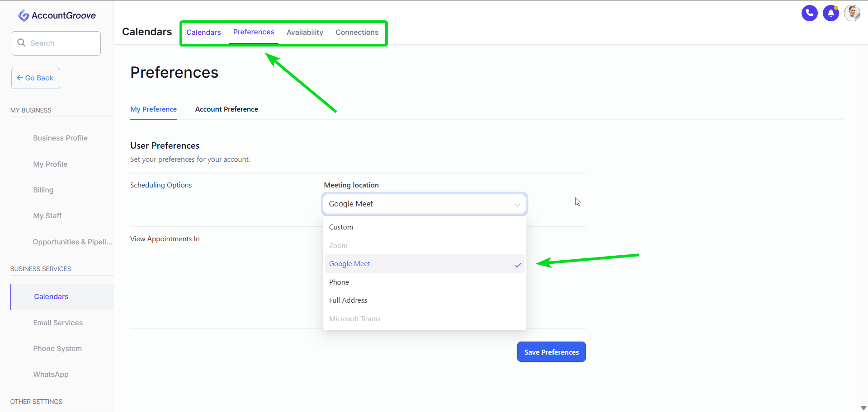Select the Account Preference tab
The height and width of the screenshot is (412, 868).
coord(226,109)
